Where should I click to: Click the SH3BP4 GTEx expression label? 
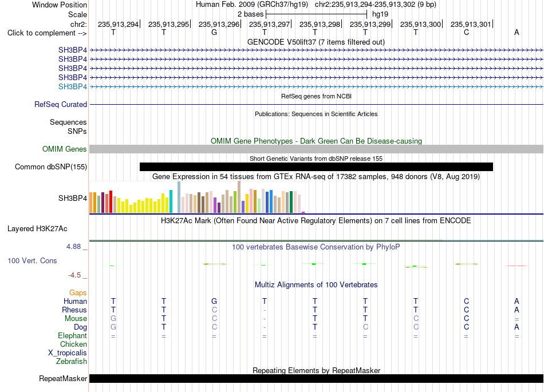coord(73,198)
